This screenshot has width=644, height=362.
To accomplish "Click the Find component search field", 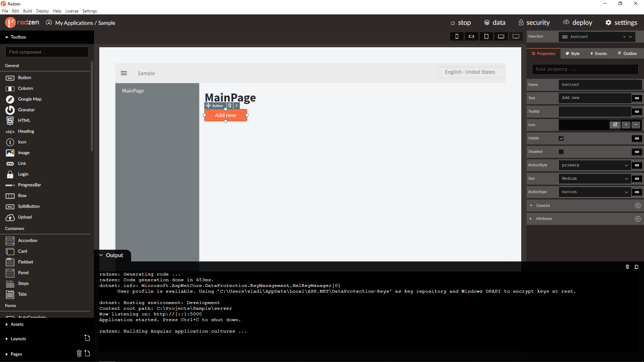I will (x=47, y=52).
